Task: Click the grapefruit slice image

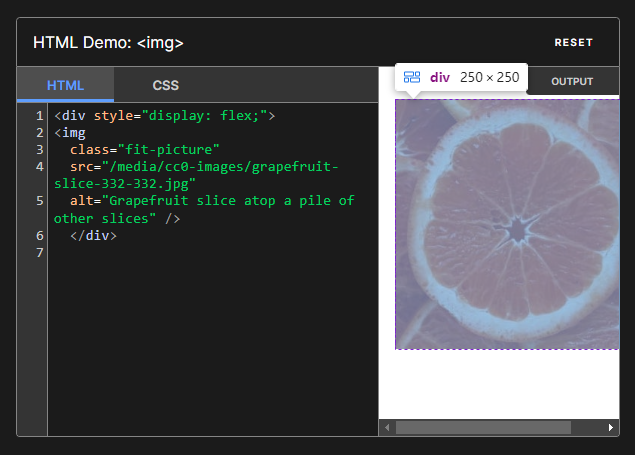Action: (x=507, y=224)
